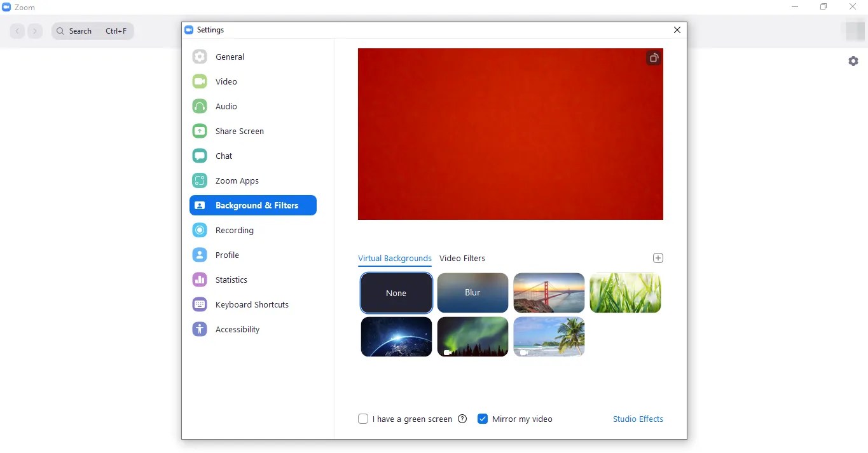This screenshot has width=868, height=453.
Task: Open the Recording settings section
Action: (x=235, y=230)
